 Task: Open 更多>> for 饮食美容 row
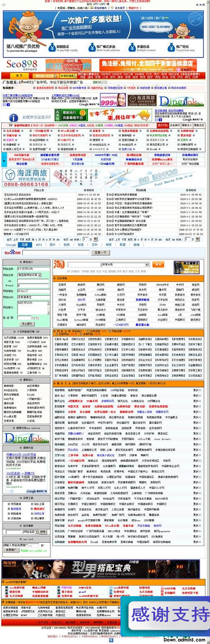(197, 482)
